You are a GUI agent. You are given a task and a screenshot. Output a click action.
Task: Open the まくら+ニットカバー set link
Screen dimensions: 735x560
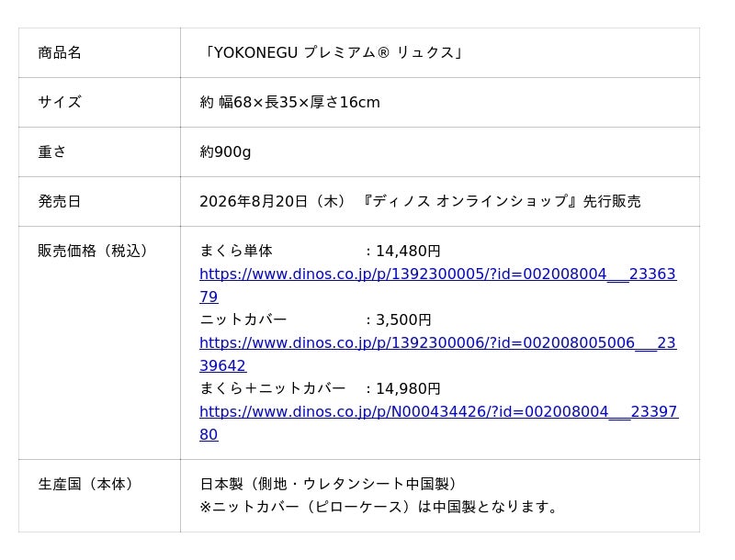pos(438,411)
